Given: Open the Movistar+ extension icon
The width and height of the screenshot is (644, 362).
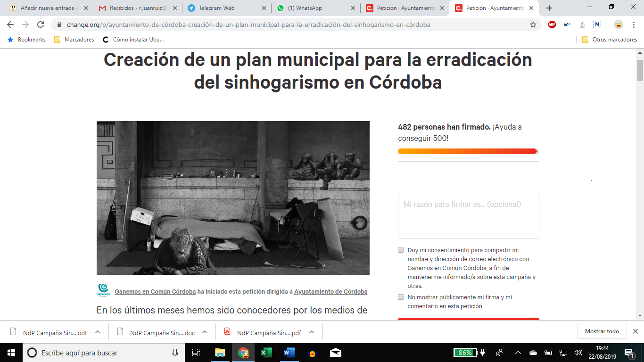Looking at the screenshot, I should tap(567, 25).
